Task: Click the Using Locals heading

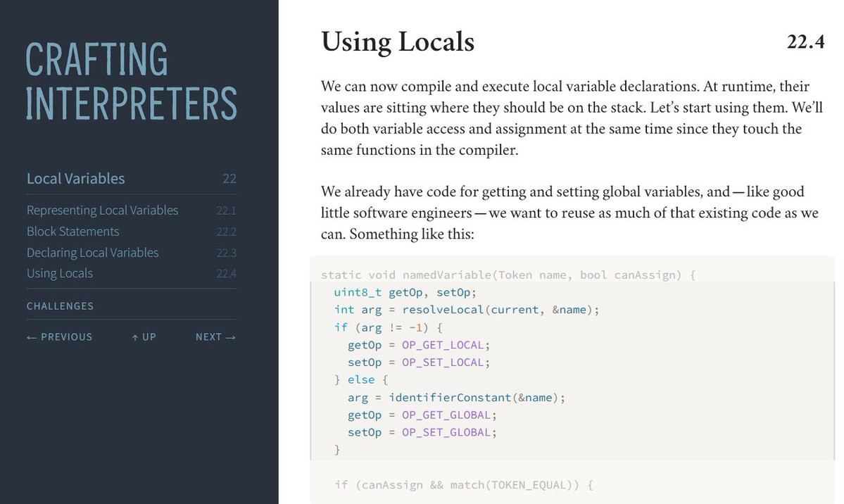Action: point(398,42)
